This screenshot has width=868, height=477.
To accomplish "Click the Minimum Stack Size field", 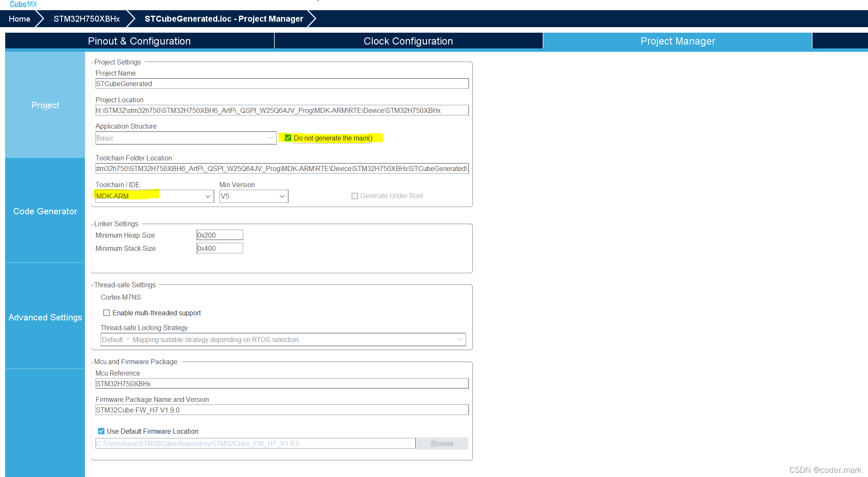I will click(219, 248).
